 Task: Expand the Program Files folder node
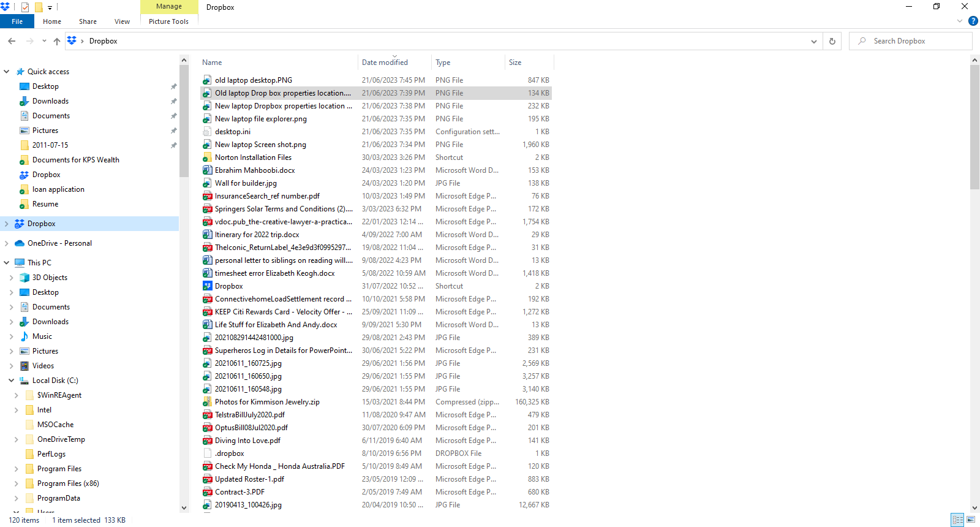coord(16,469)
